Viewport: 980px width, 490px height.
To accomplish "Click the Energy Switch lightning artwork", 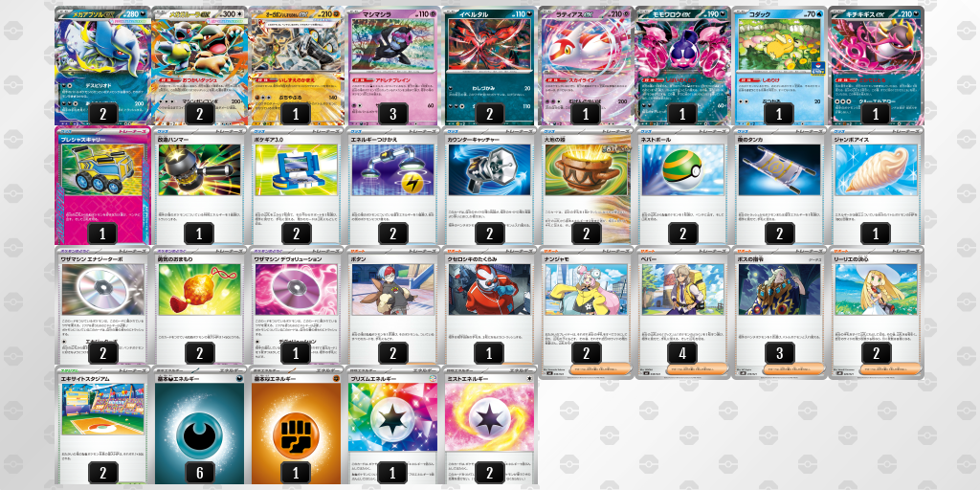I will 392,170.
